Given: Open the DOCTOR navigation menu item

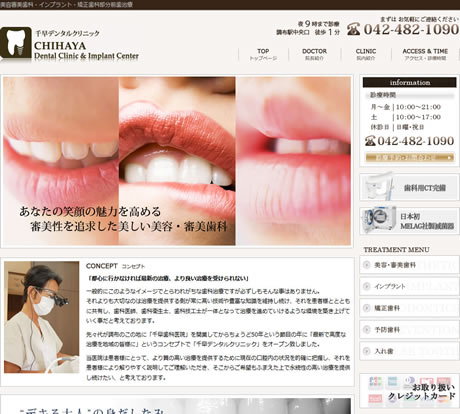Looking at the screenshot, I should [x=314, y=54].
